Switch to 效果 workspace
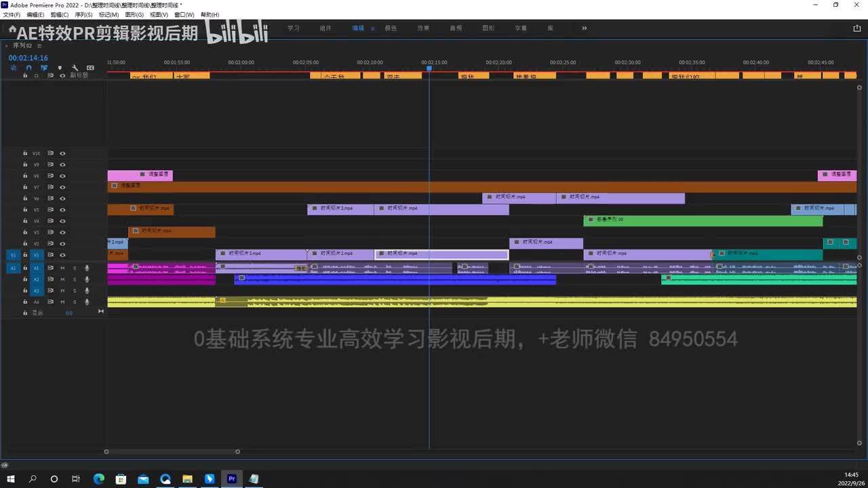The width and height of the screenshot is (868, 488). pyautogui.click(x=423, y=28)
